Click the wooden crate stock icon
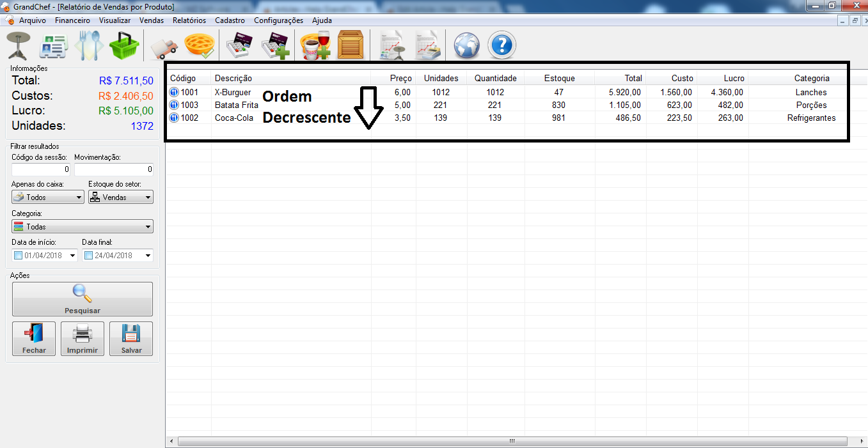The height and width of the screenshot is (448, 868). point(350,45)
